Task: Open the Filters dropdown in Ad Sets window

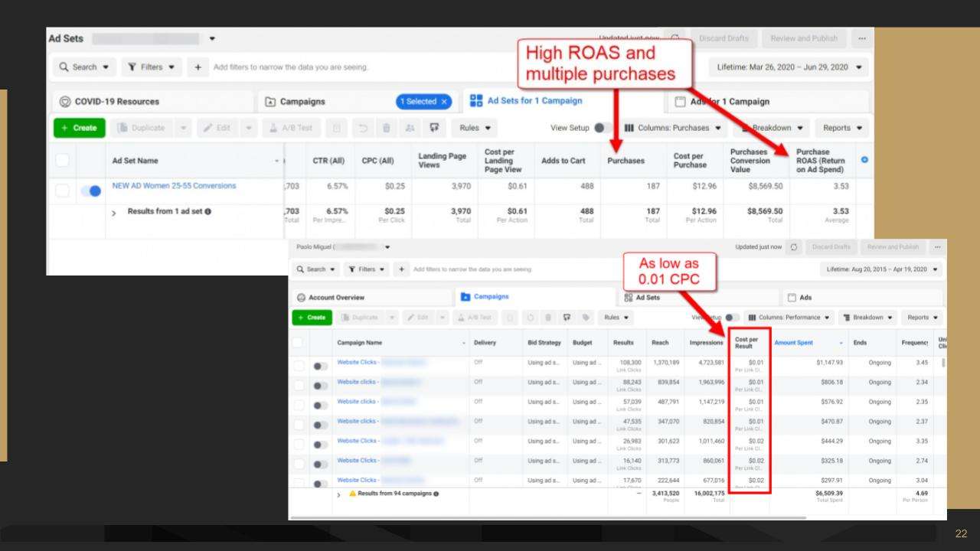Action: pos(152,67)
